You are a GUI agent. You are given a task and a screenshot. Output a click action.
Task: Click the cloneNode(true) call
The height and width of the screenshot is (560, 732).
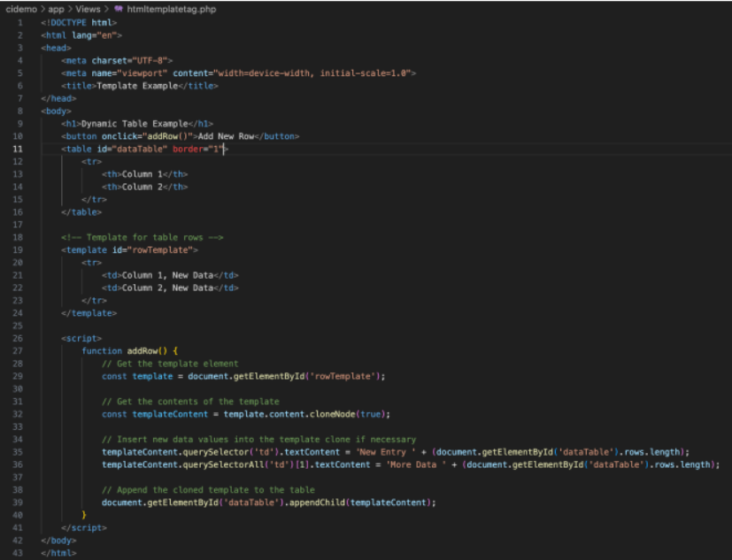pos(353,413)
